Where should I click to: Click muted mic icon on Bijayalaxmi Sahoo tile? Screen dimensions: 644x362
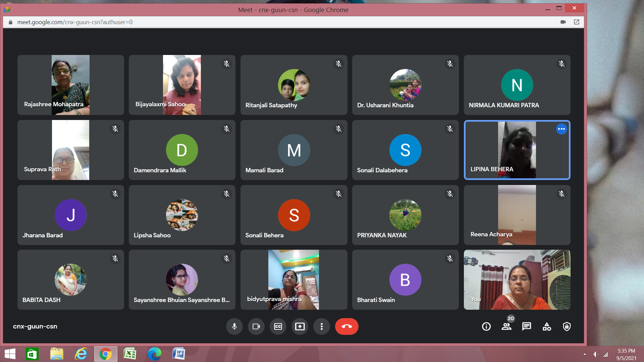pos(227,64)
